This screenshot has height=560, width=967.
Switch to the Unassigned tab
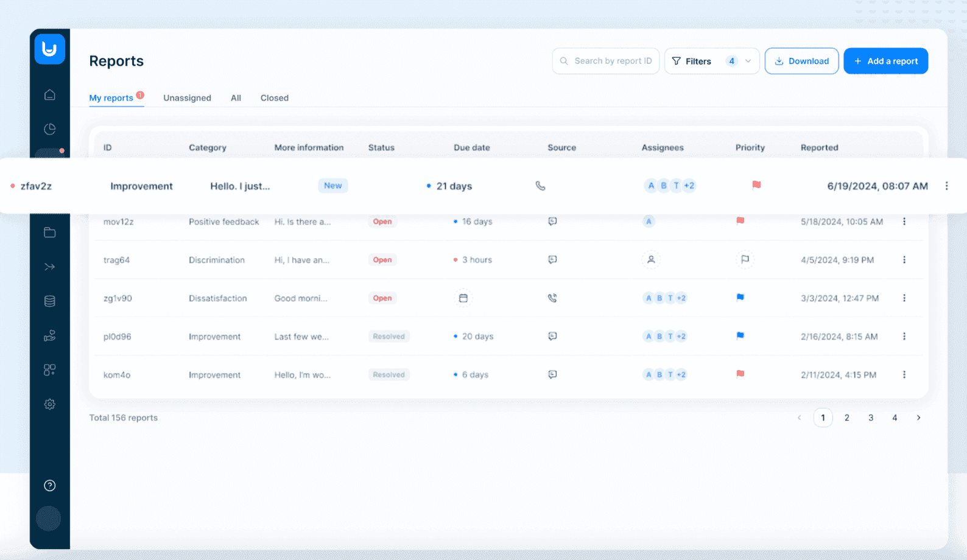187,98
